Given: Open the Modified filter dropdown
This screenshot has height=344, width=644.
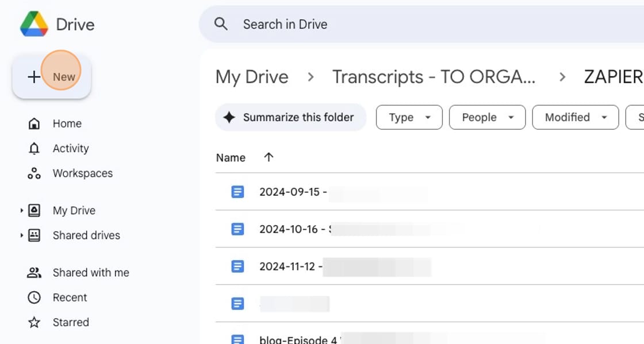Looking at the screenshot, I should click(574, 117).
